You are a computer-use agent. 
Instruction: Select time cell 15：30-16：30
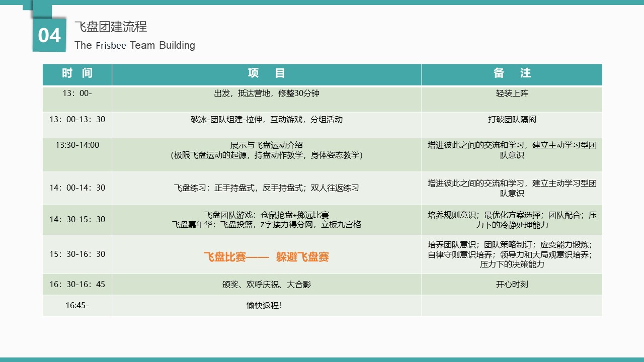pos(77,254)
